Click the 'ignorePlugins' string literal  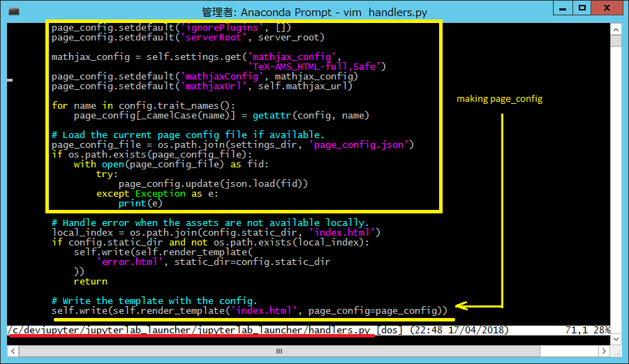coord(222,28)
